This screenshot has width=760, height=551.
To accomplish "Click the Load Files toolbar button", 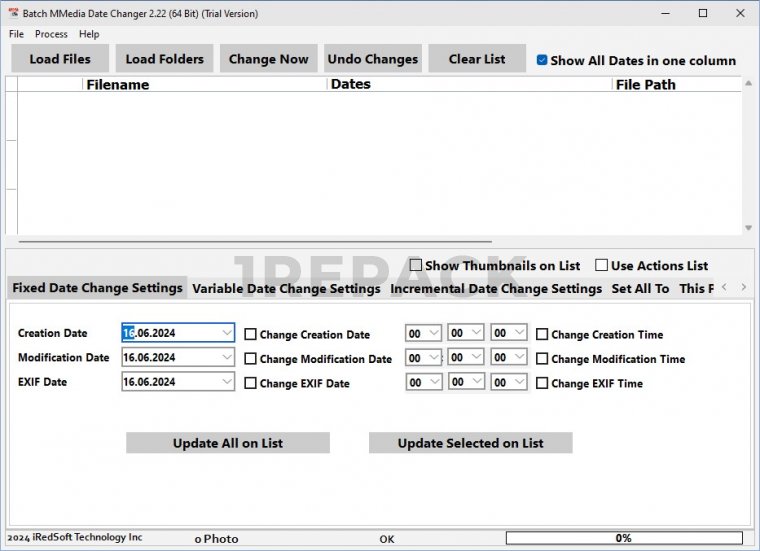I will (60, 59).
